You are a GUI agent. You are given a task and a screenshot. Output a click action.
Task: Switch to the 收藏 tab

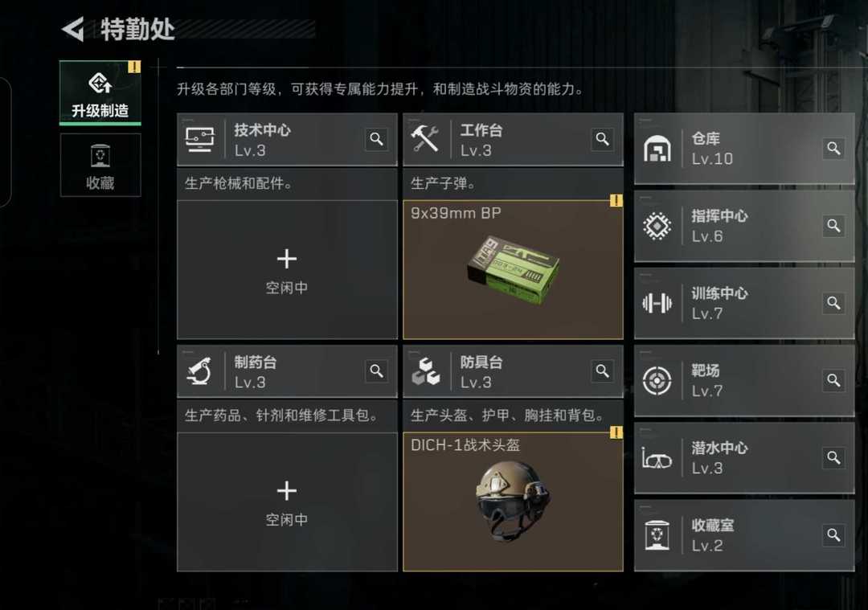coord(100,165)
